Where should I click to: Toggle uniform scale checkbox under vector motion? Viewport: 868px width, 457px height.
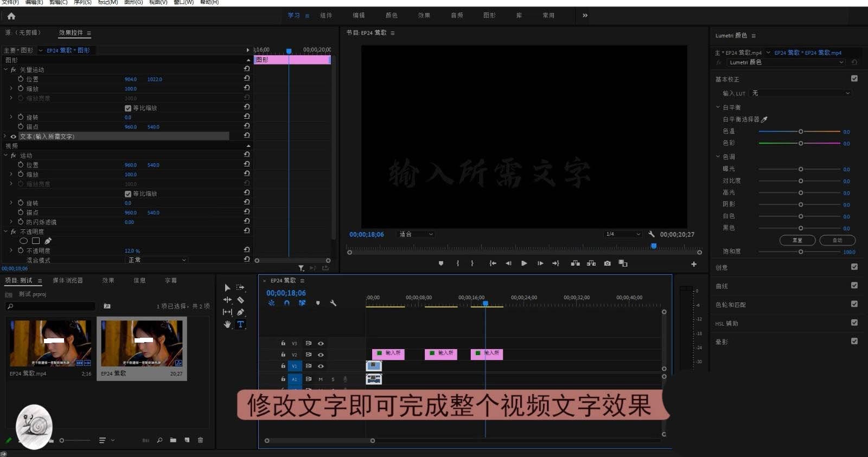point(128,108)
